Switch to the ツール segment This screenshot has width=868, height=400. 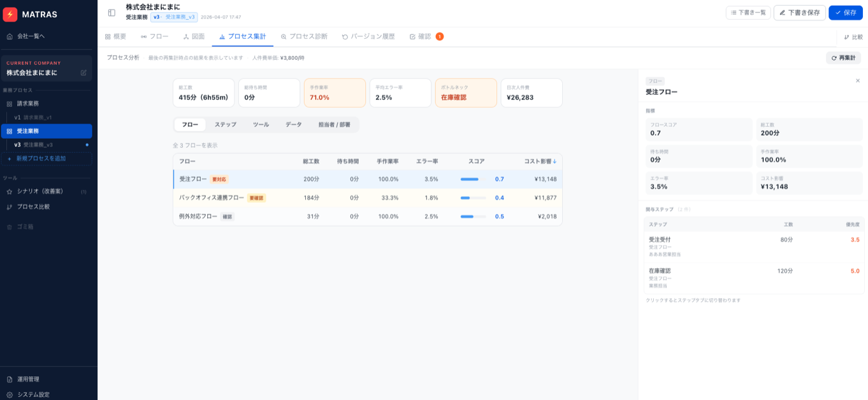pos(261,125)
